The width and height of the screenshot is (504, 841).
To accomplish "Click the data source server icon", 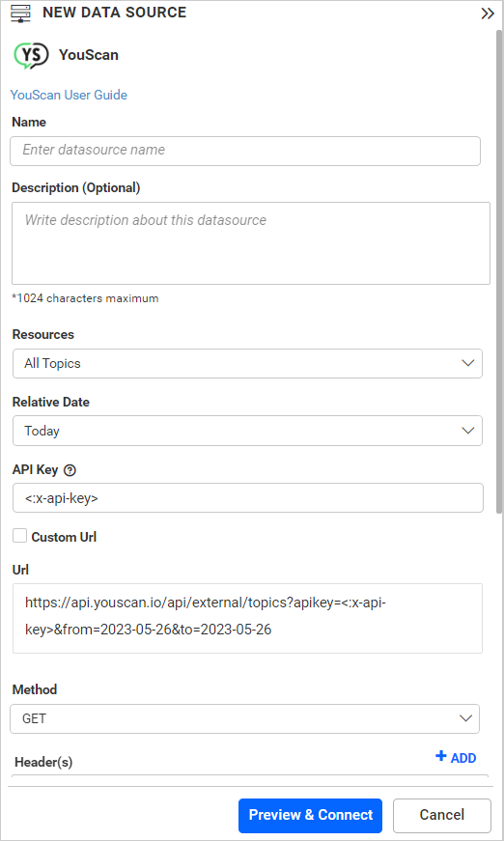I will tap(20, 14).
